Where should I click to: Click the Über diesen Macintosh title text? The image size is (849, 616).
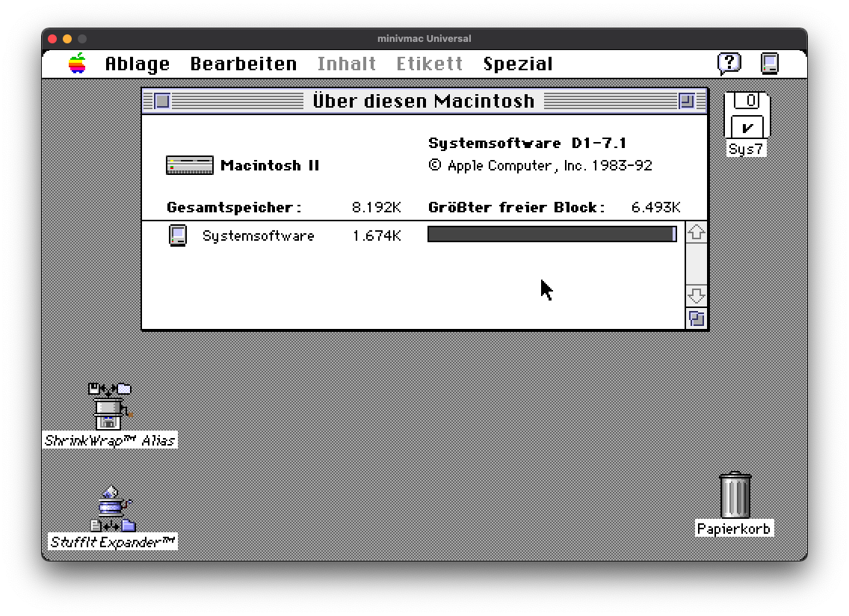click(x=424, y=102)
